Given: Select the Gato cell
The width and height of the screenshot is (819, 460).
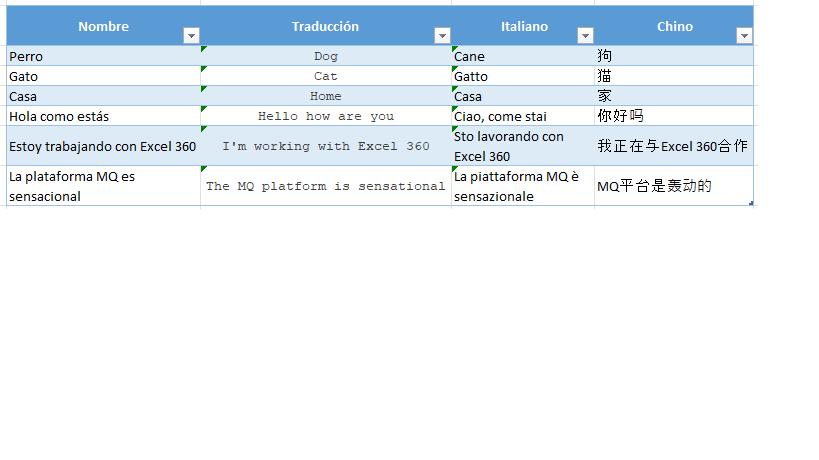Looking at the screenshot, I should tap(103, 76).
